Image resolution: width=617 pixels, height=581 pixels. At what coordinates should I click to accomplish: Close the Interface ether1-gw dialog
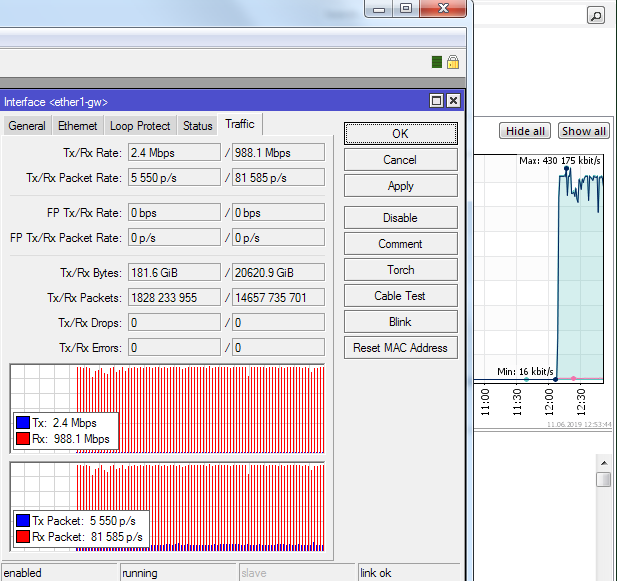(453, 101)
